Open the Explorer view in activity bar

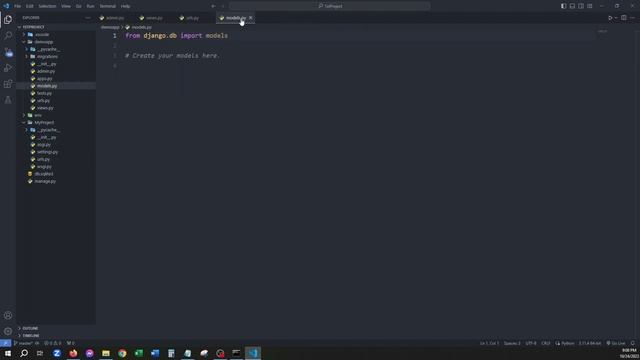click(x=8, y=19)
